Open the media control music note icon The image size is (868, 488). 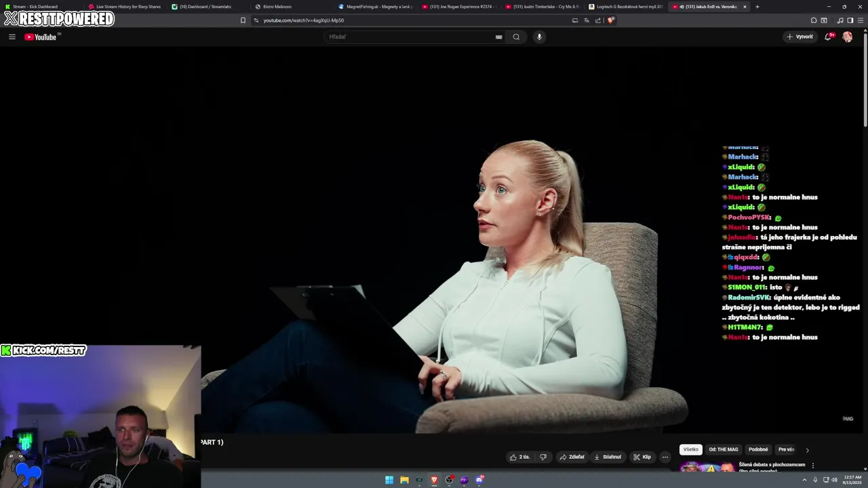click(840, 20)
